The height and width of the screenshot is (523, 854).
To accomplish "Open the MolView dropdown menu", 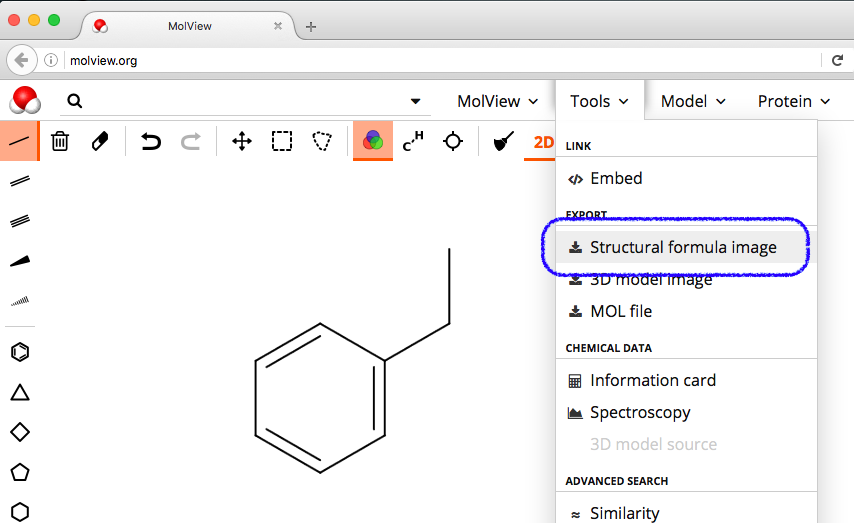I will (x=497, y=101).
